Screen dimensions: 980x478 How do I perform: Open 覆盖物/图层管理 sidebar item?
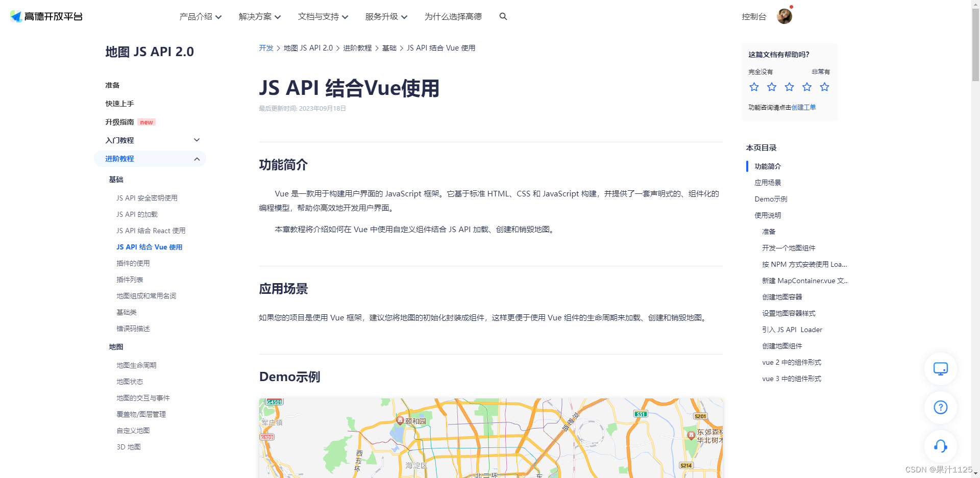141,414
